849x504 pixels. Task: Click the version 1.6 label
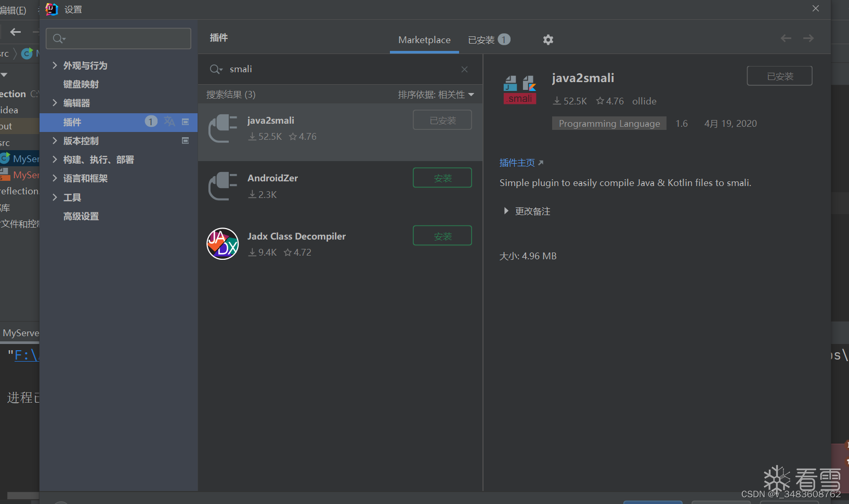pyautogui.click(x=682, y=124)
